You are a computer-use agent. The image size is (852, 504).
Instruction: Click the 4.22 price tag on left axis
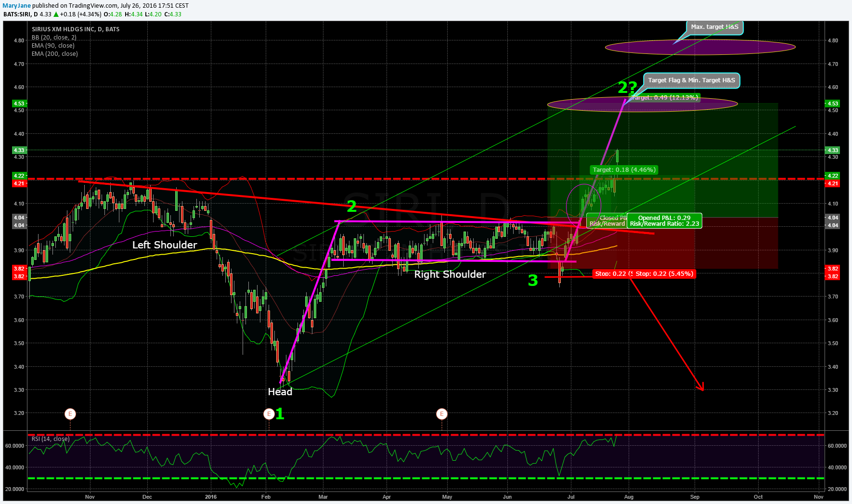(x=19, y=176)
